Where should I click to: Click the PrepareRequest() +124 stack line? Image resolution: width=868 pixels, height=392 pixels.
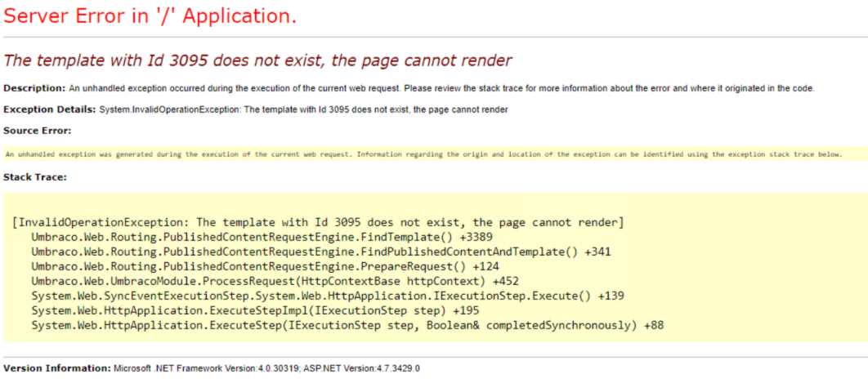pyautogui.click(x=265, y=266)
